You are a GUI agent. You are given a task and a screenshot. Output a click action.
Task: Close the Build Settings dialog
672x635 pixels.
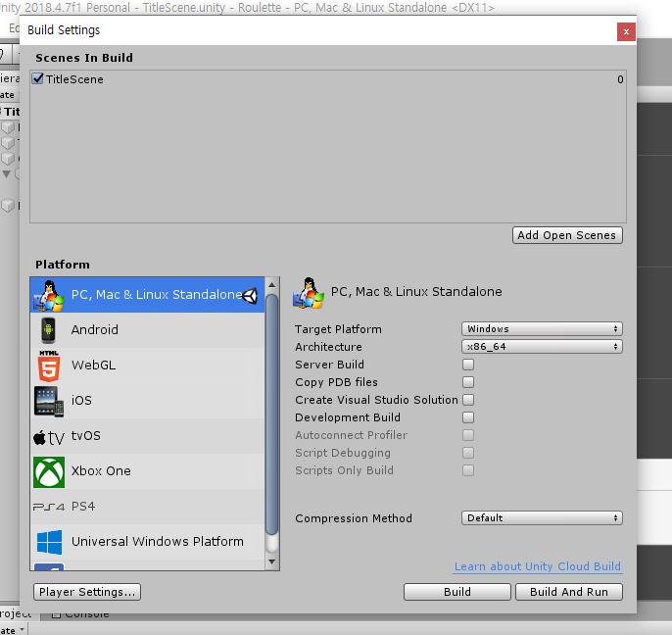click(626, 31)
